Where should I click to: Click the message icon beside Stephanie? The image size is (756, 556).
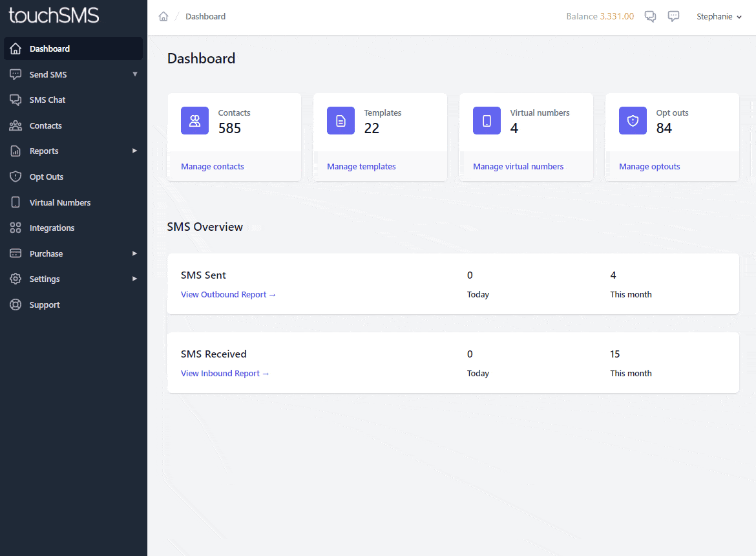[673, 16]
